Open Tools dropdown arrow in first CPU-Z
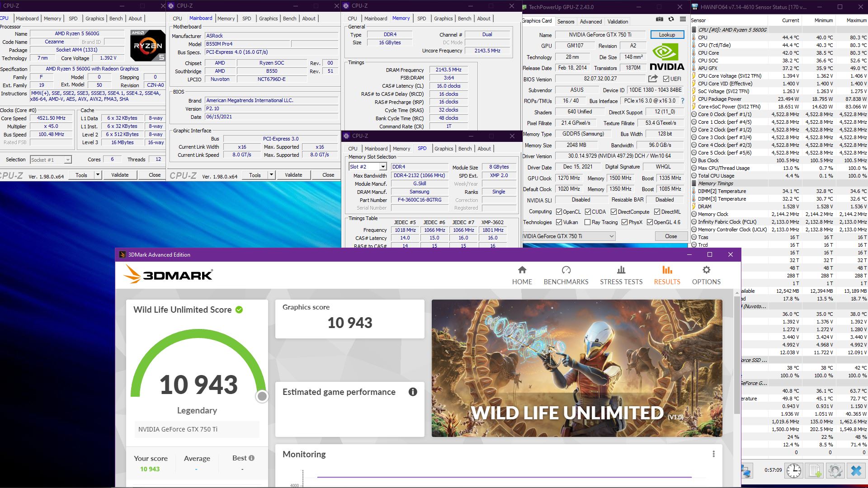The height and width of the screenshot is (488, 868). click(98, 175)
